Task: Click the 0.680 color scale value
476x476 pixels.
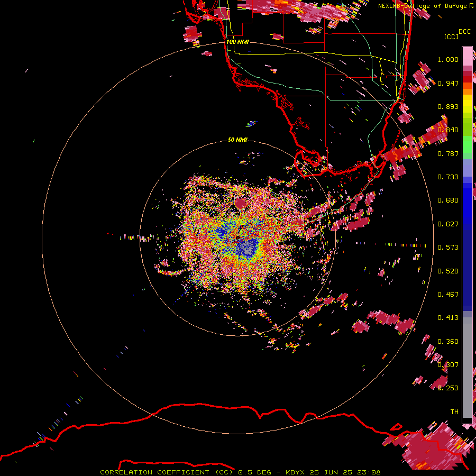Action: point(448,200)
